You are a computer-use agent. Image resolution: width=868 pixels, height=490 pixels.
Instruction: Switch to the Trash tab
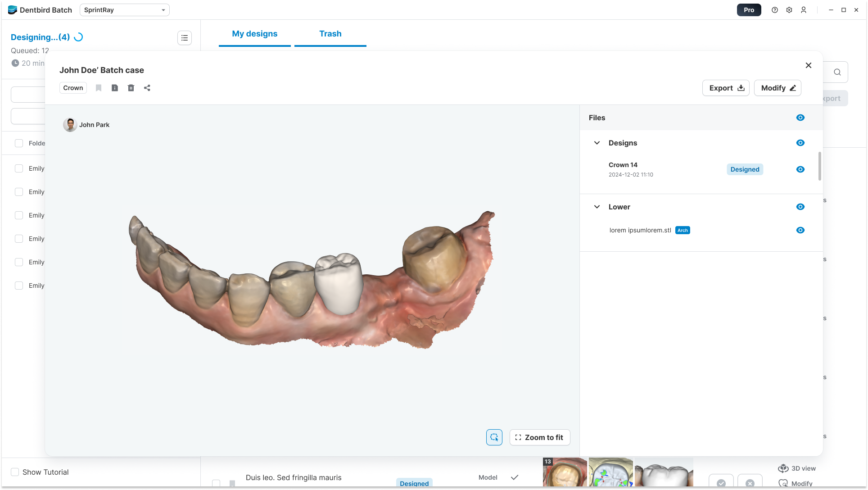pyautogui.click(x=330, y=34)
